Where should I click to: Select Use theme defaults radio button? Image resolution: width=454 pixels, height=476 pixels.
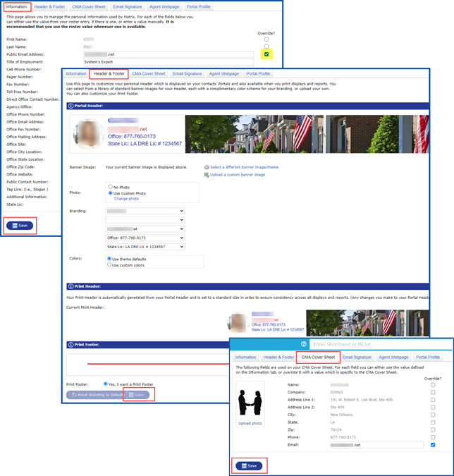click(109, 259)
